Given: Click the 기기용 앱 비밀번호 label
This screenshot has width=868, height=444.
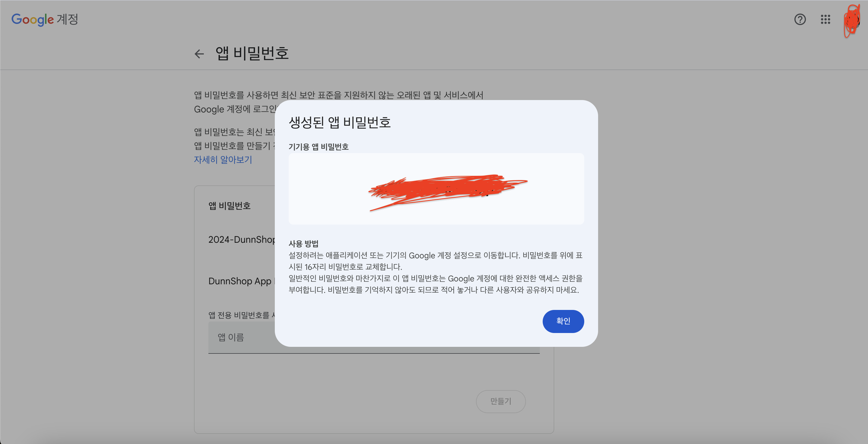Looking at the screenshot, I should point(318,147).
